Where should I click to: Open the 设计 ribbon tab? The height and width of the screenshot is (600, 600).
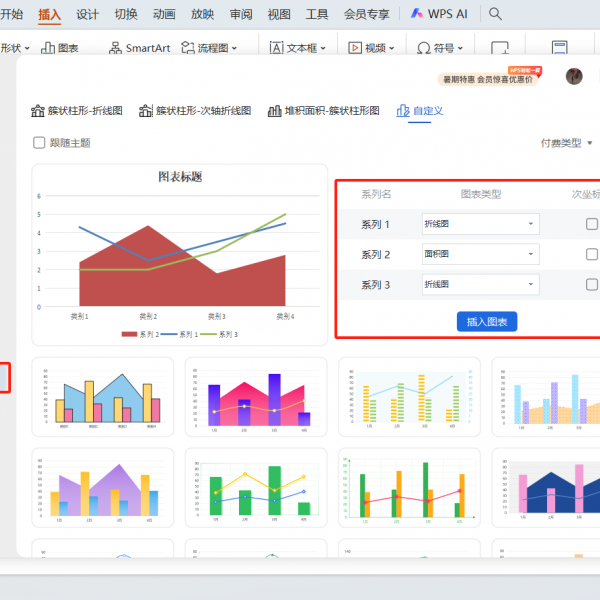pyautogui.click(x=88, y=14)
